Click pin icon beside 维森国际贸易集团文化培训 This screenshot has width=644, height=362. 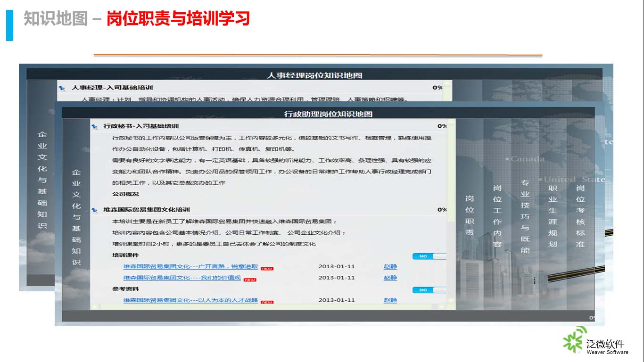[x=94, y=210]
